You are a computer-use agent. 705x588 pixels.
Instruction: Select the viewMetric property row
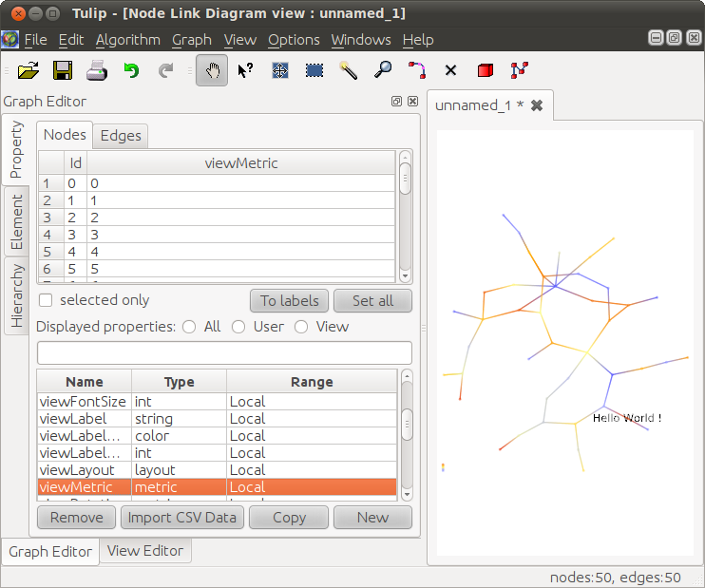pyautogui.click(x=218, y=487)
